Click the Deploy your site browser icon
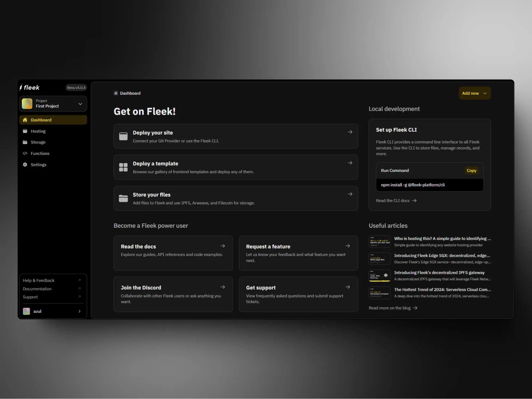This screenshot has height=399, width=532. (x=123, y=136)
